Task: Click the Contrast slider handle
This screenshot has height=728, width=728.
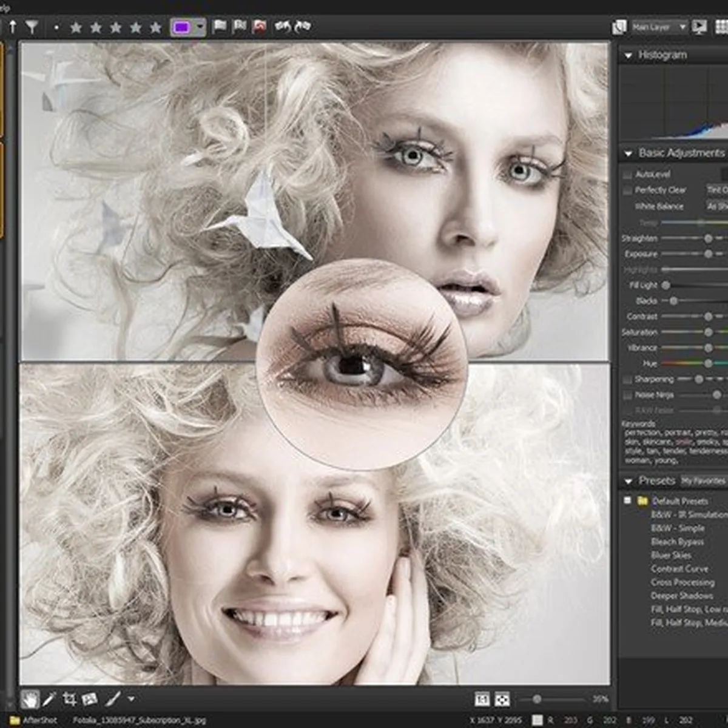Action: (708, 316)
